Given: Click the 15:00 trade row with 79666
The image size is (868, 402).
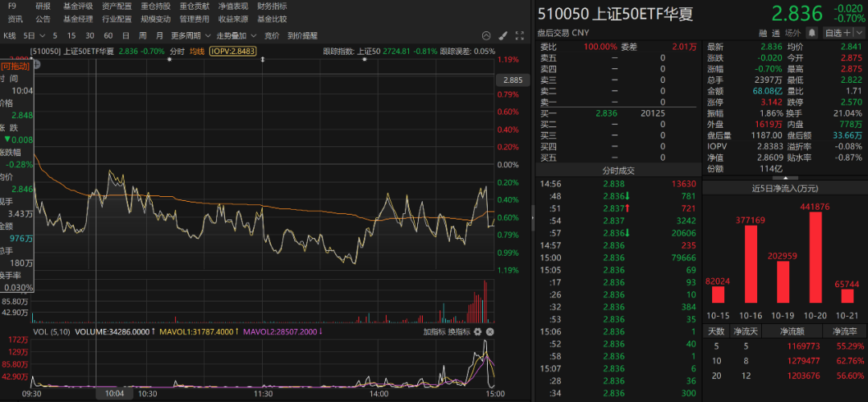Looking at the screenshot, I should click(616, 257).
